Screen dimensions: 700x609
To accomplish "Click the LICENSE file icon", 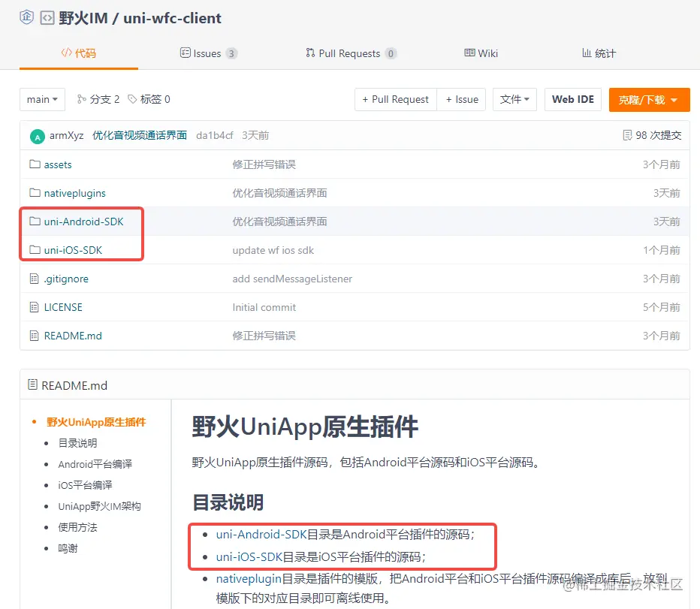I will (x=34, y=307).
